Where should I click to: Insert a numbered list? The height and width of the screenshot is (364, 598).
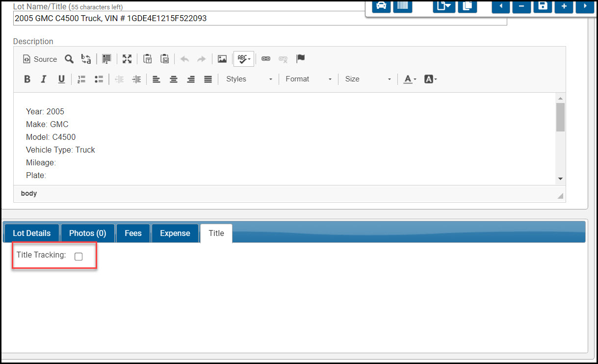(x=81, y=79)
